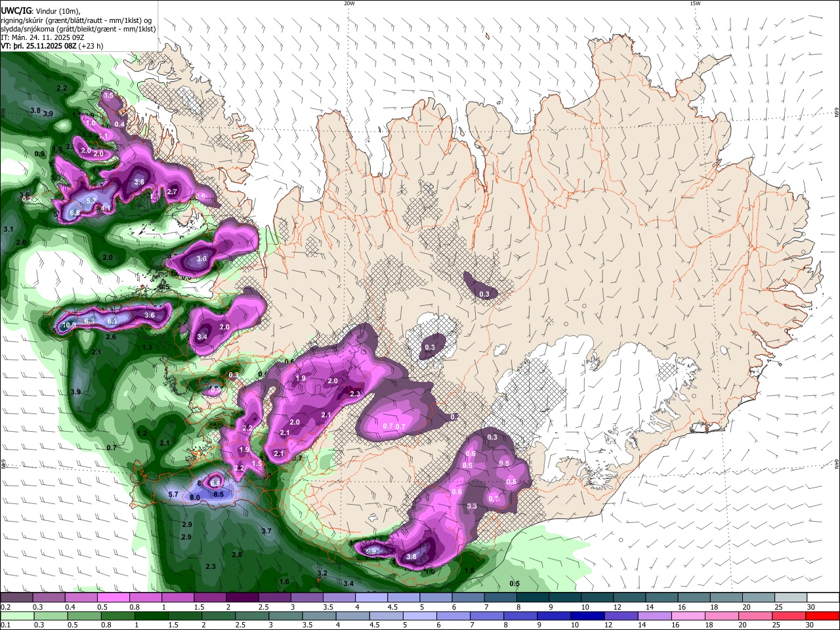This screenshot has width=840, height=630.
Task: Click the '0.1' label starting the rain scale
Action: click(x=5, y=625)
